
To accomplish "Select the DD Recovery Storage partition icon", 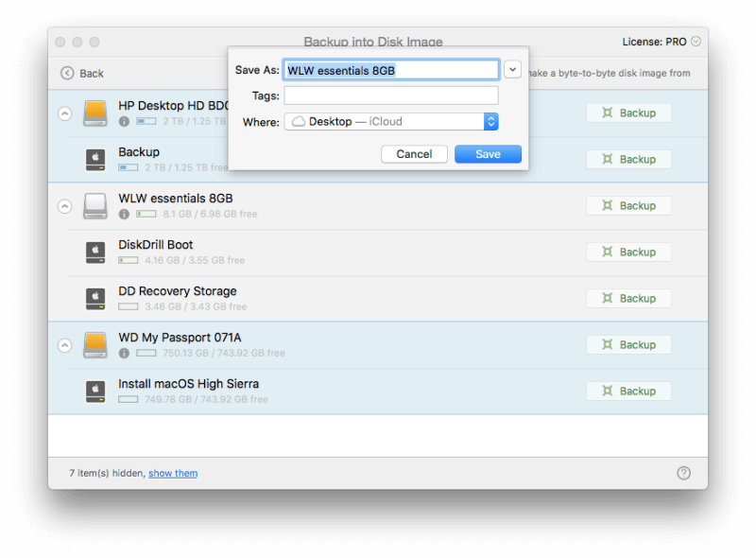I will point(95,299).
